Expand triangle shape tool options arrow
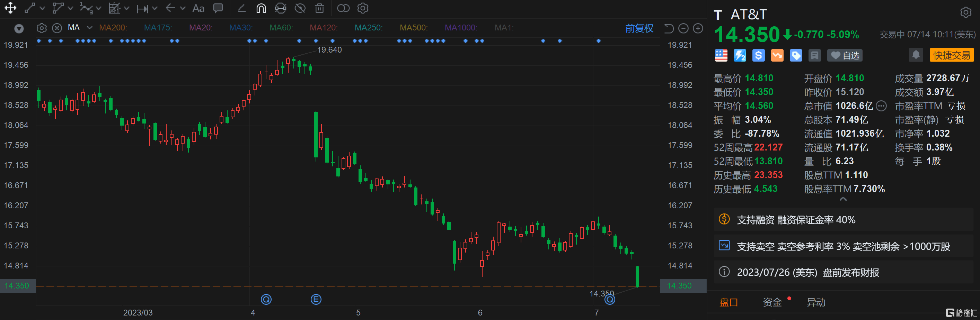 click(70, 8)
